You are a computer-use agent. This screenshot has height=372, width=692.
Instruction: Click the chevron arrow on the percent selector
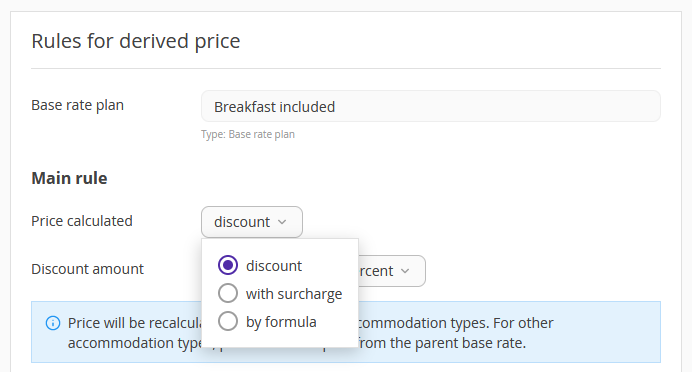click(x=405, y=271)
